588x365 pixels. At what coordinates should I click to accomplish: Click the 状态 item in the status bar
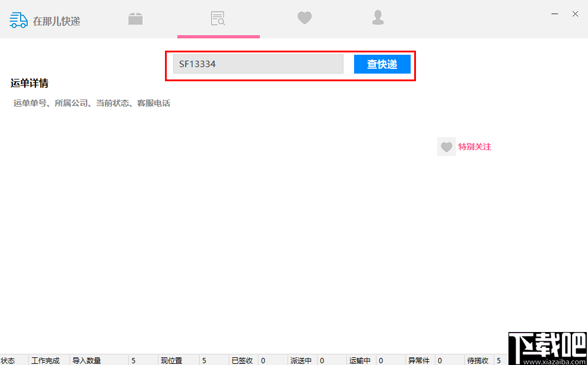(8, 360)
